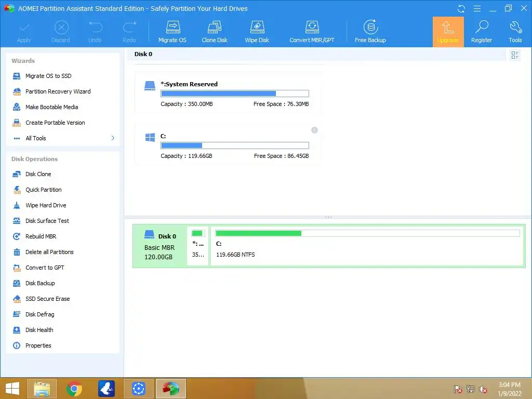The width and height of the screenshot is (532, 399).
Task: Click the Undo arrow icon
Action: click(x=96, y=27)
